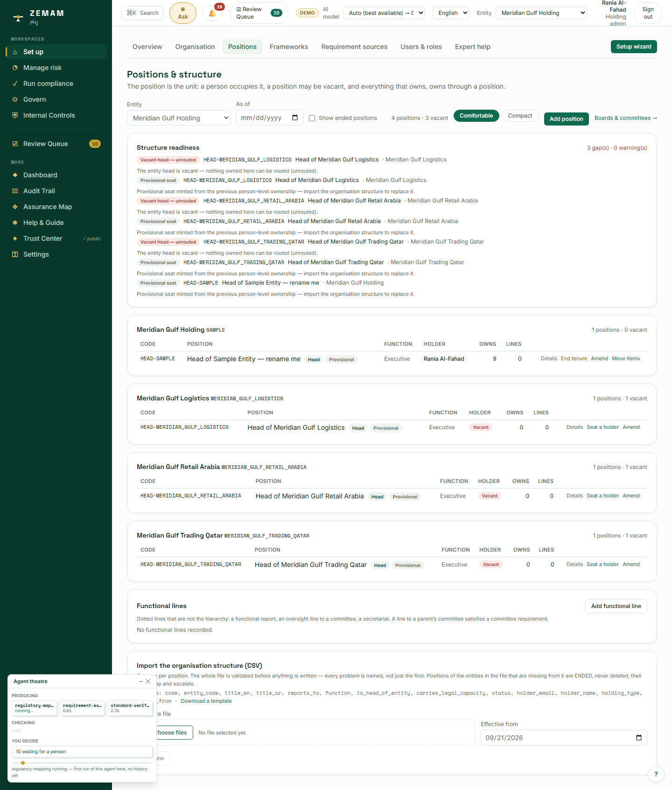Open the AI model dropdown

click(x=384, y=13)
